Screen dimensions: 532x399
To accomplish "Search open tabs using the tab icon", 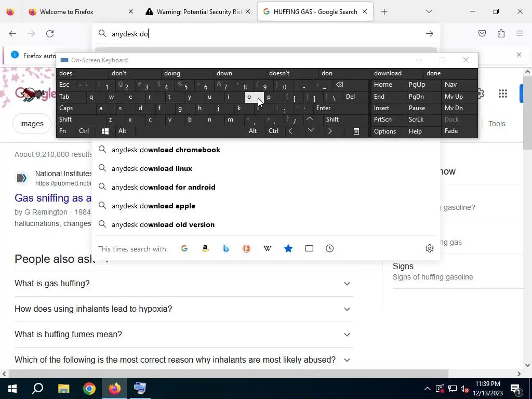I will click(309, 249).
